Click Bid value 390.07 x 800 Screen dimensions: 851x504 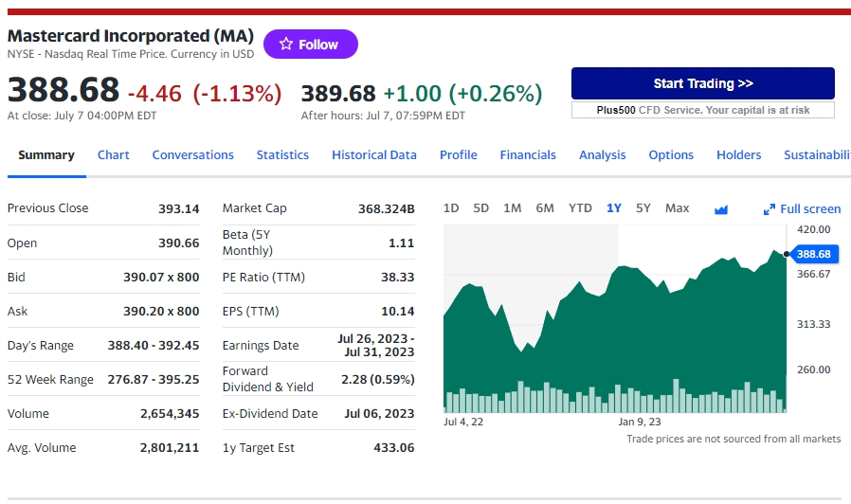[x=161, y=278]
